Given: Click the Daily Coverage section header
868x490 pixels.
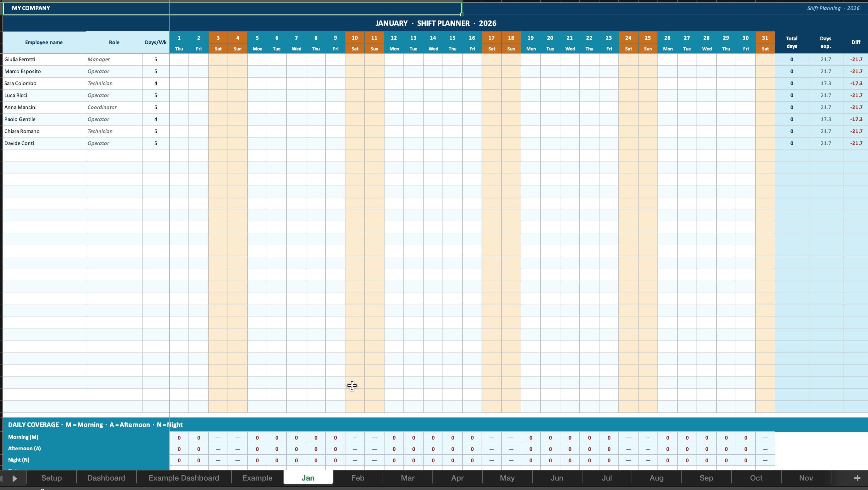Looking at the screenshot, I should point(435,425).
